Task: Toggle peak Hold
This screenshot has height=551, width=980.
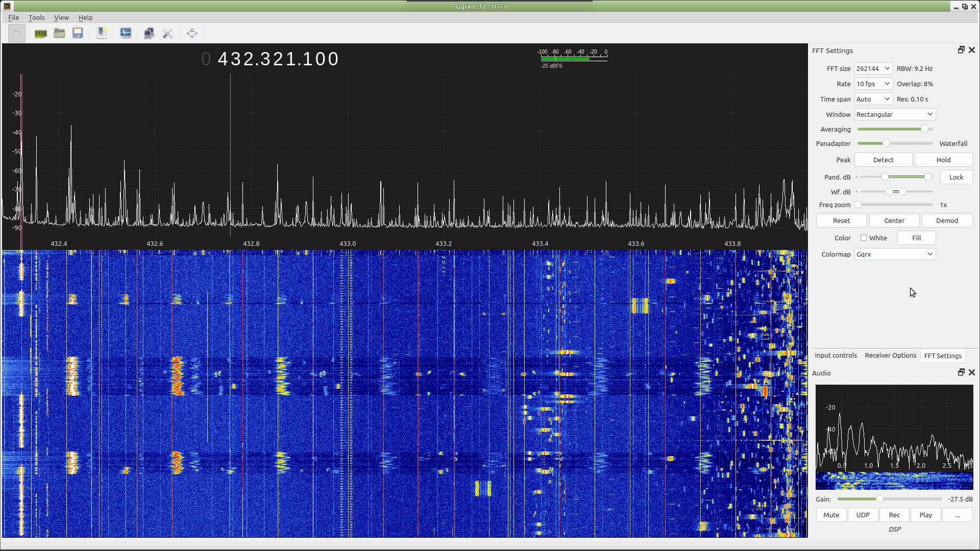Action: pyautogui.click(x=943, y=160)
